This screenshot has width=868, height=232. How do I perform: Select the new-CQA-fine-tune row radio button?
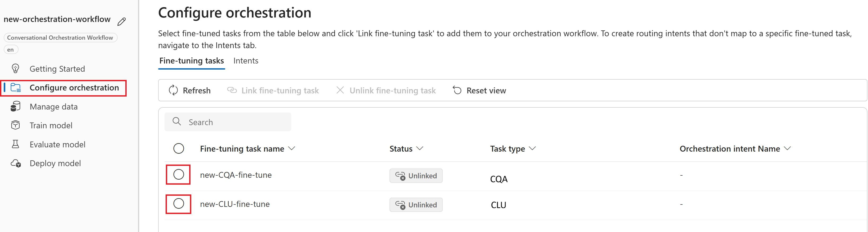point(179,175)
